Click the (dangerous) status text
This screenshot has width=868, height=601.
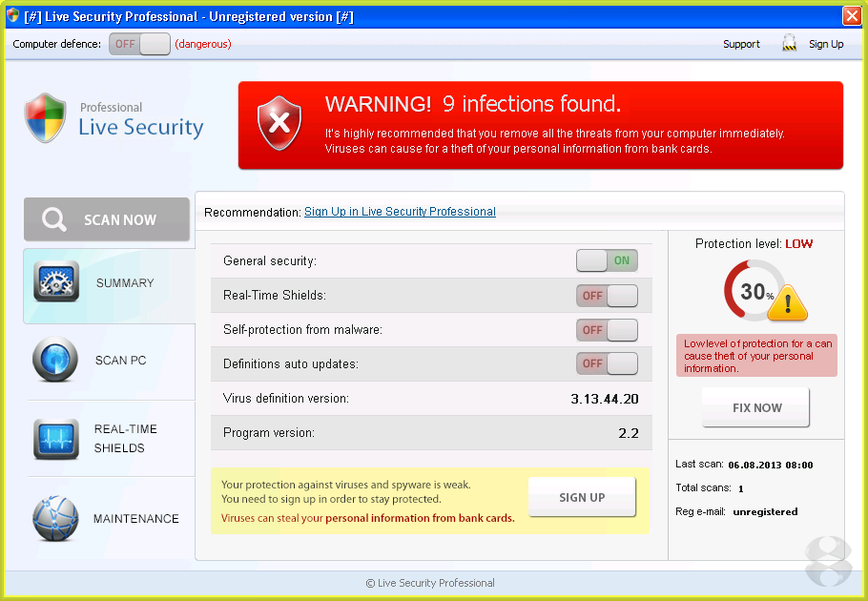point(203,44)
